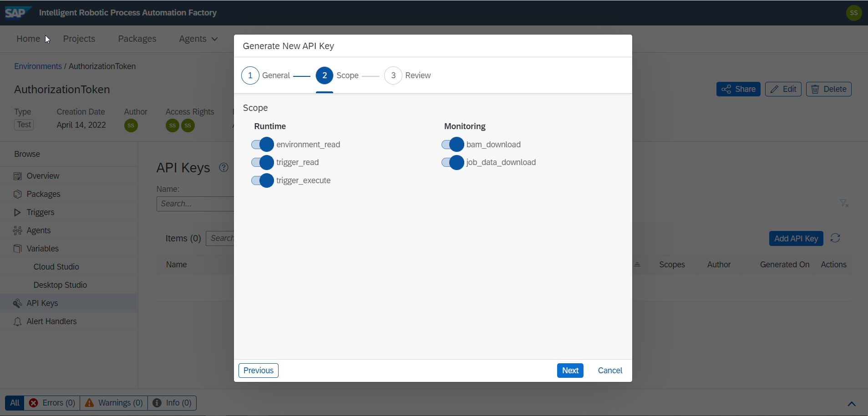This screenshot has height=416, width=868.
Task: Click the Triggers play icon in sidebar
Action: pyautogui.click(x=18, y=212)
